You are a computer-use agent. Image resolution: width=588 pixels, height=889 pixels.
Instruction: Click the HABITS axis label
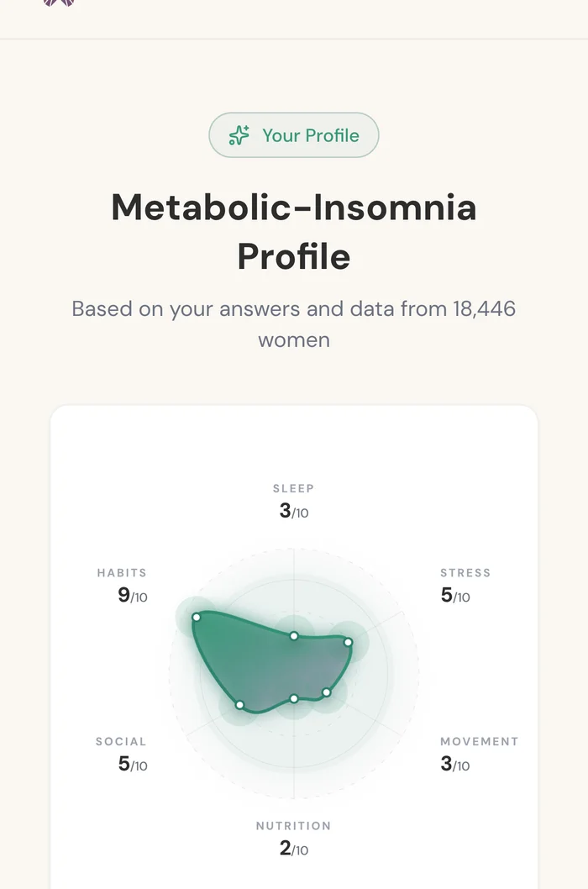pyautogui.click(x=122, y=573)
